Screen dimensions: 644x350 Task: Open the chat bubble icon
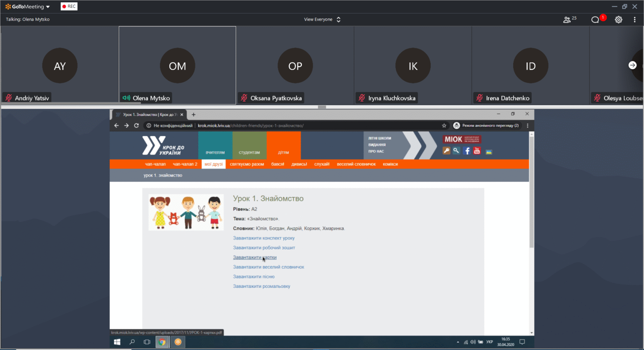coord(595,20)
